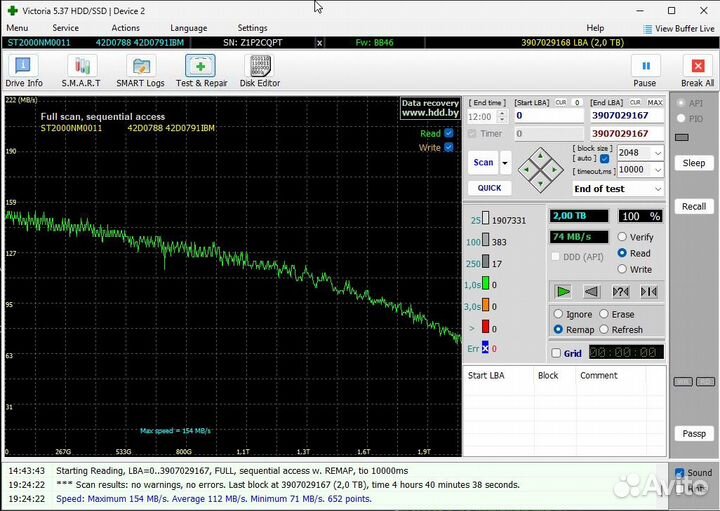Open the End of test dropdown

[x=657, y=189]
